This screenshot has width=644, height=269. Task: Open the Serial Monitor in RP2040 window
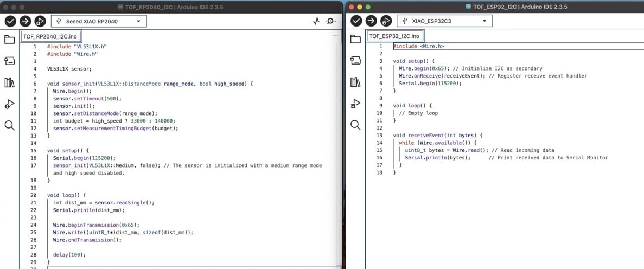click(331, 21)
